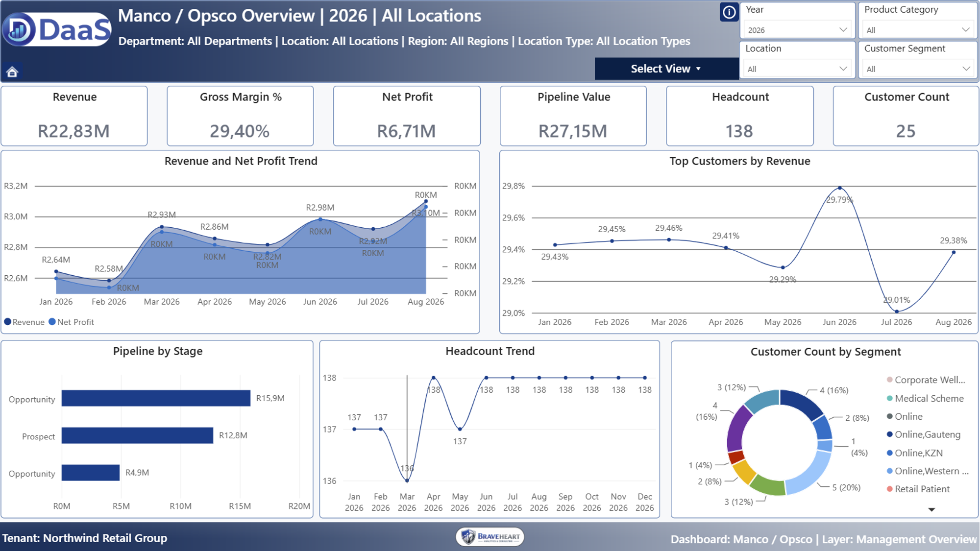
Task: Click the Corporate Well... legend item
Action: coord(926,380)
